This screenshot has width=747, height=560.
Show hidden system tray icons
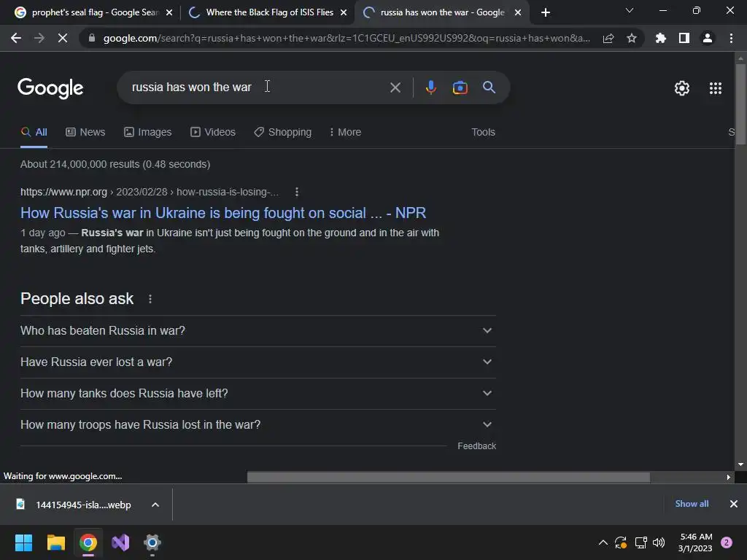(x=603, y=542)
